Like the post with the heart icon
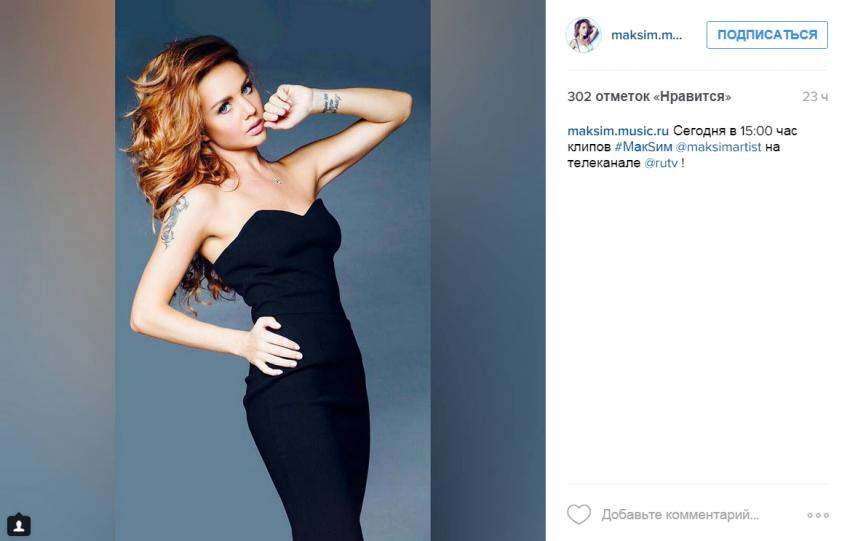847x541 pixels. 579,514
